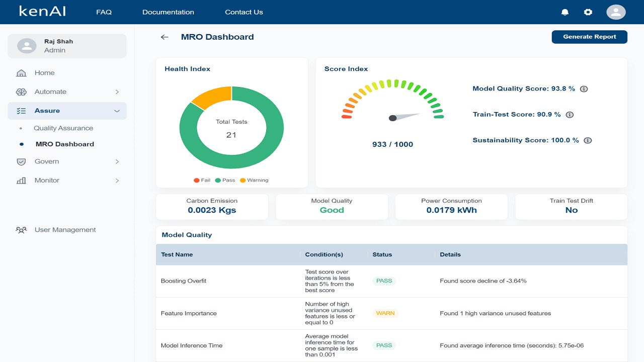Click the Model Quality Good card
The image size is (644, 362).
(332, 207)
